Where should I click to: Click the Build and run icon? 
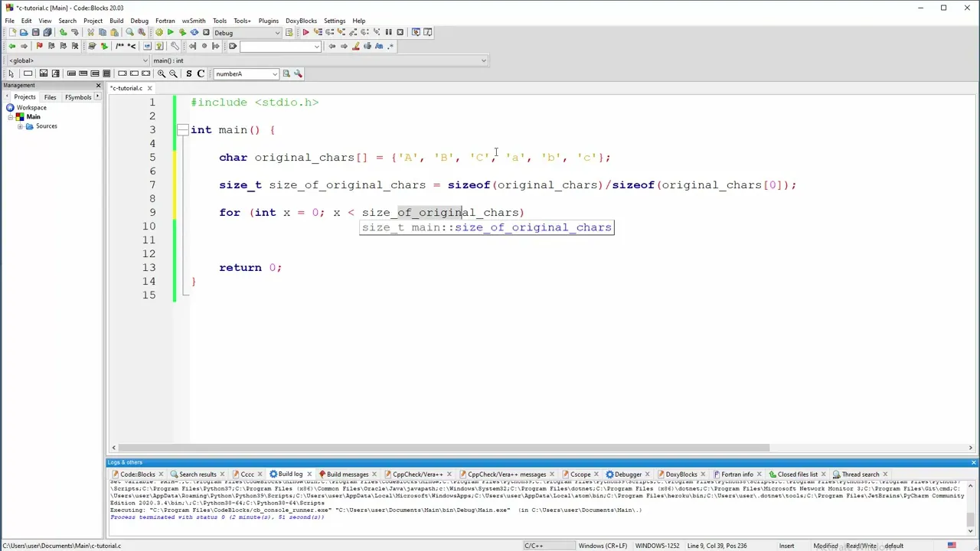coord(182,32)
